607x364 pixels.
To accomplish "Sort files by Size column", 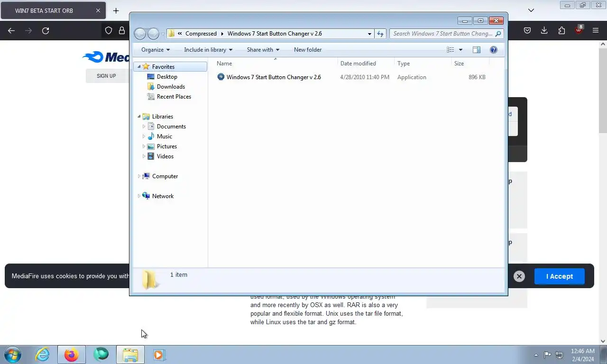I will 470,64.
